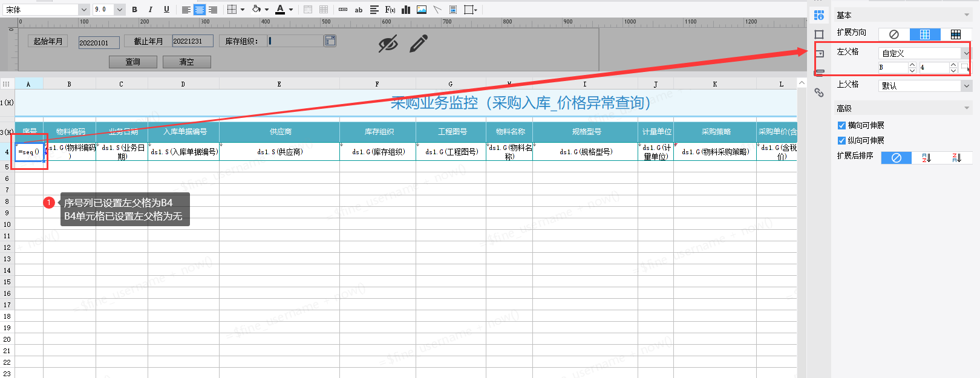This screenshot has width=980, height=378.
Task: Select ascending A-Z sort after expansion
Action: pos(926,158)
